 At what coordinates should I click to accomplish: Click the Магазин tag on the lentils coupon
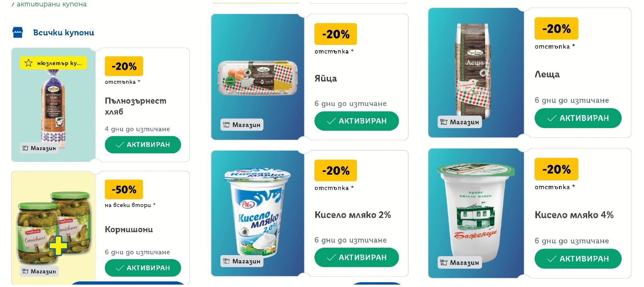pyautogui.click(x=459, y=122)
